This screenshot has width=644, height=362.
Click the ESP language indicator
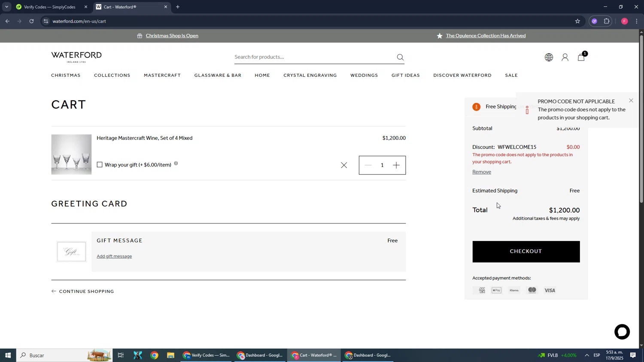point(597,355)
